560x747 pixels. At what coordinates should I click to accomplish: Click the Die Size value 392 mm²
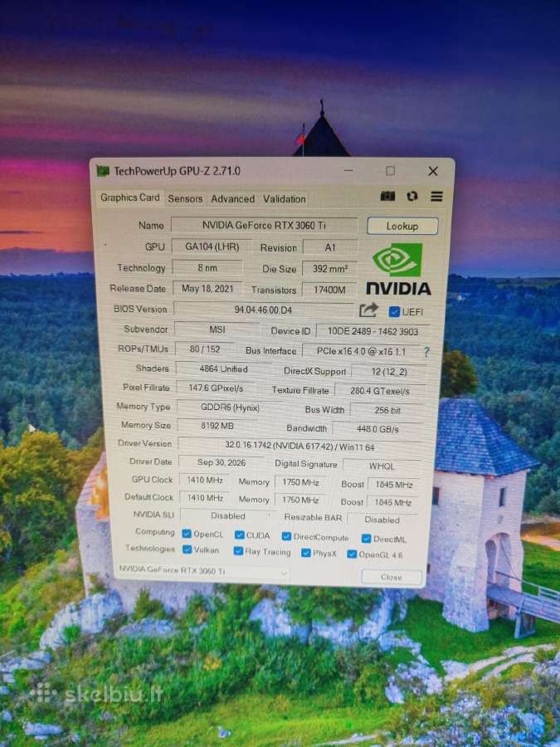329,269
